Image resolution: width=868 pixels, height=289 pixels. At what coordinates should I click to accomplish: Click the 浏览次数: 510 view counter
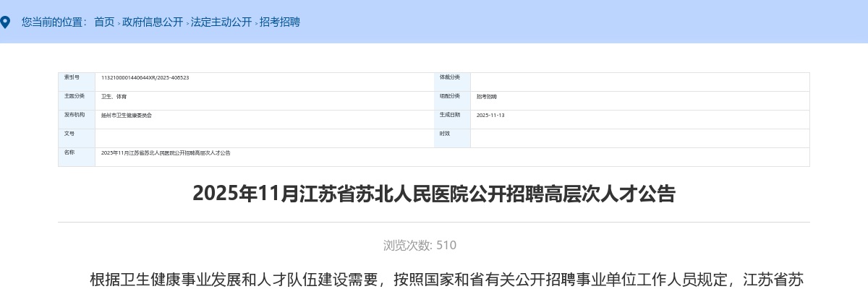click(x=420, y=246)
